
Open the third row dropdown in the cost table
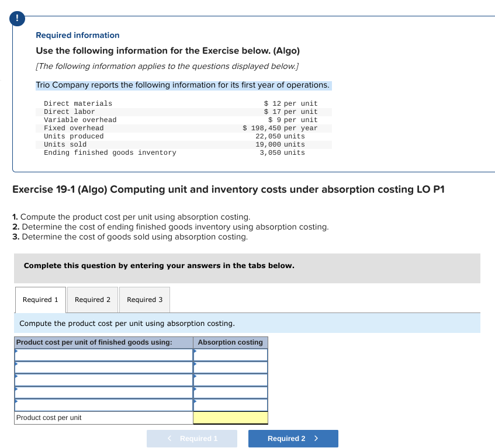click(x=103, y=380)
